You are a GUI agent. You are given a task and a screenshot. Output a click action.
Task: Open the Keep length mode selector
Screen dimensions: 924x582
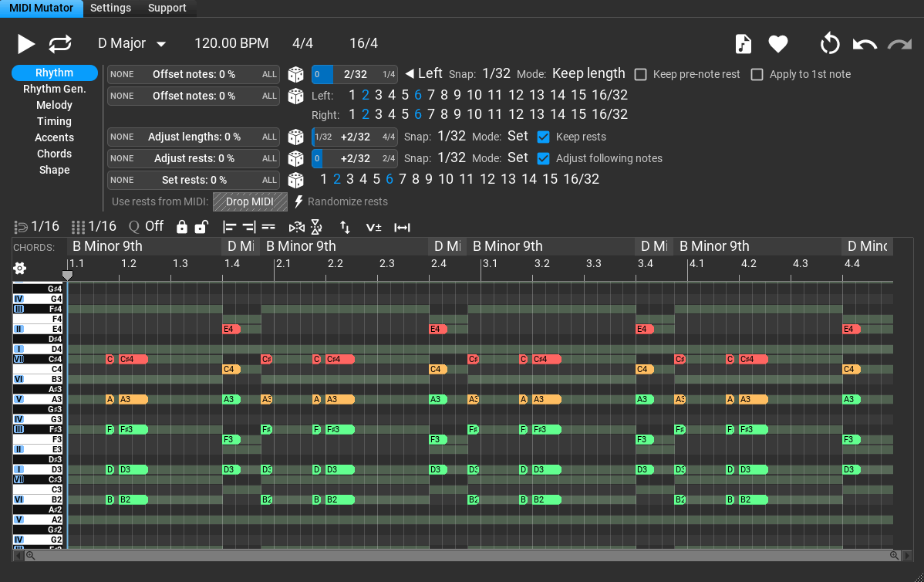click(588, 74)
